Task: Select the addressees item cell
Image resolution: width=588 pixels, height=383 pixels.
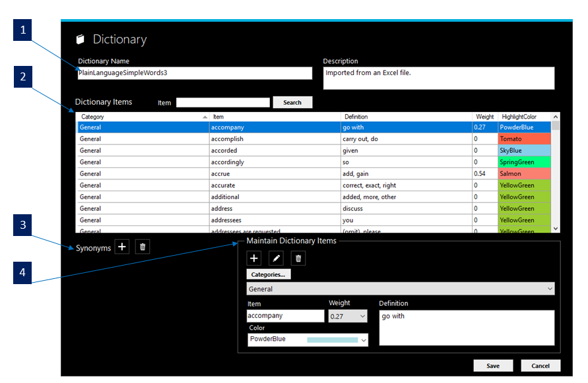Action: point(275,220)
